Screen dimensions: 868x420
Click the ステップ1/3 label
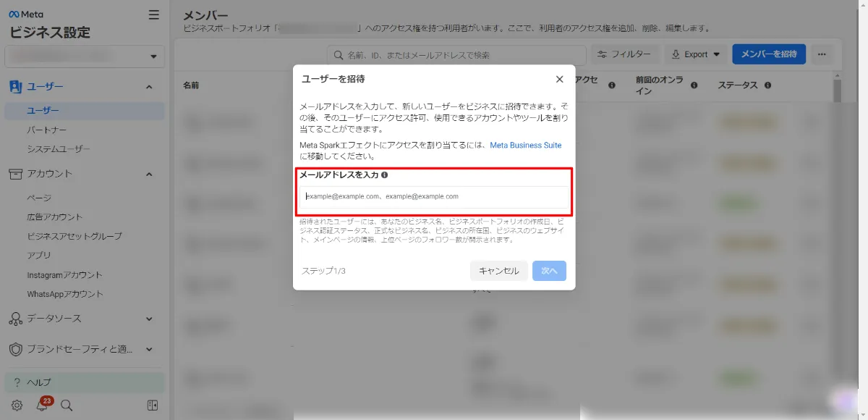pyautogui.click(x=323, y=271)
